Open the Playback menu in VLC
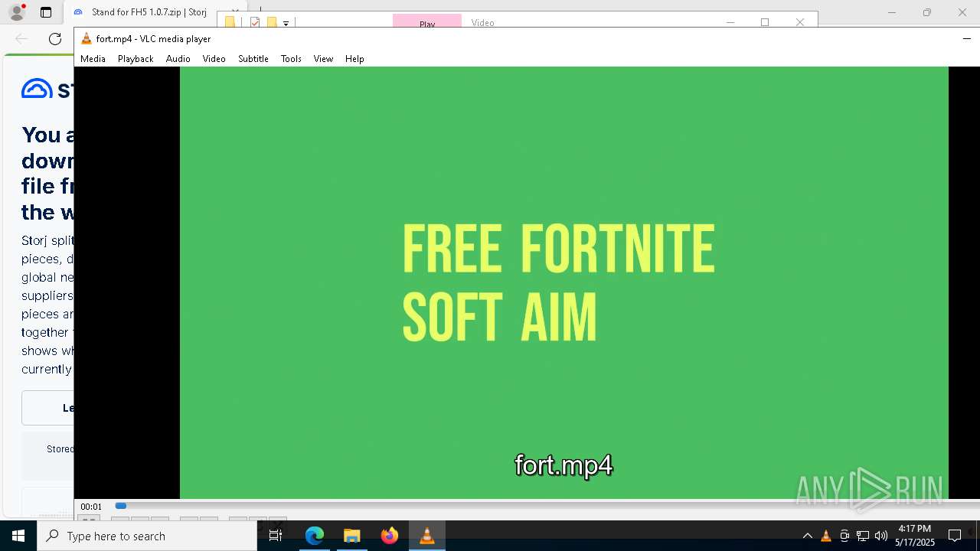This screenshot has width=980, height=551. (136, 59)
